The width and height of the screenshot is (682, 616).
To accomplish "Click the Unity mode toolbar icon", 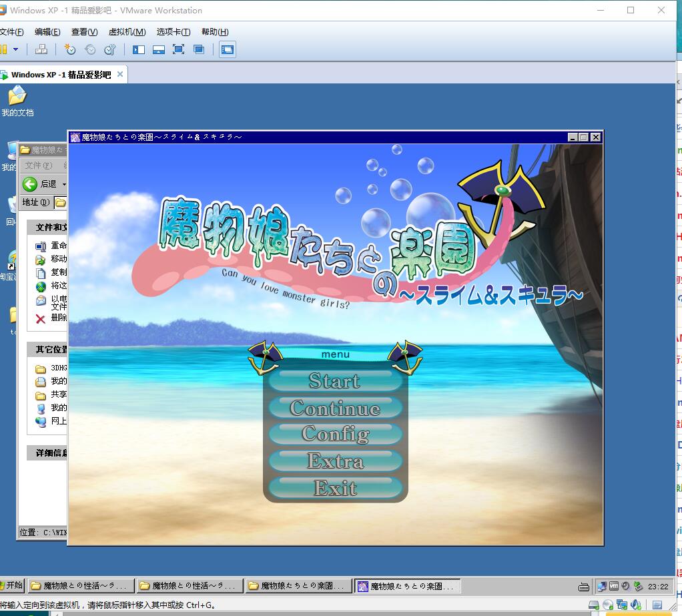I will 199,49.
